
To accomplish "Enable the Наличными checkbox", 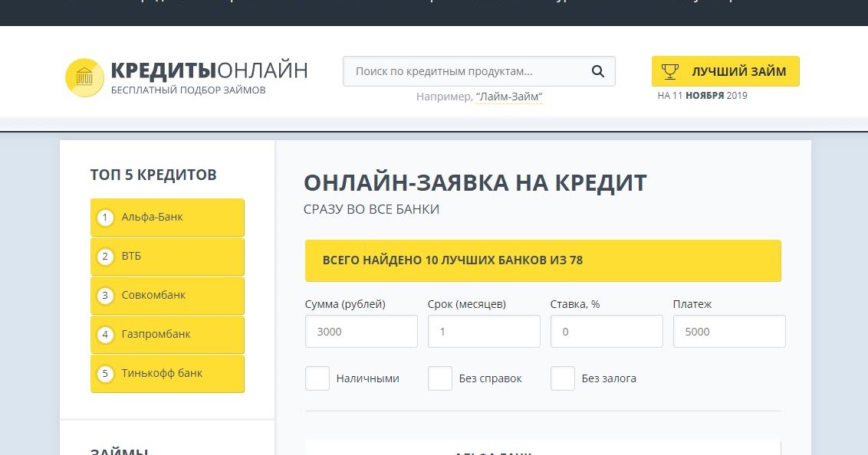I will pos(317,378).
